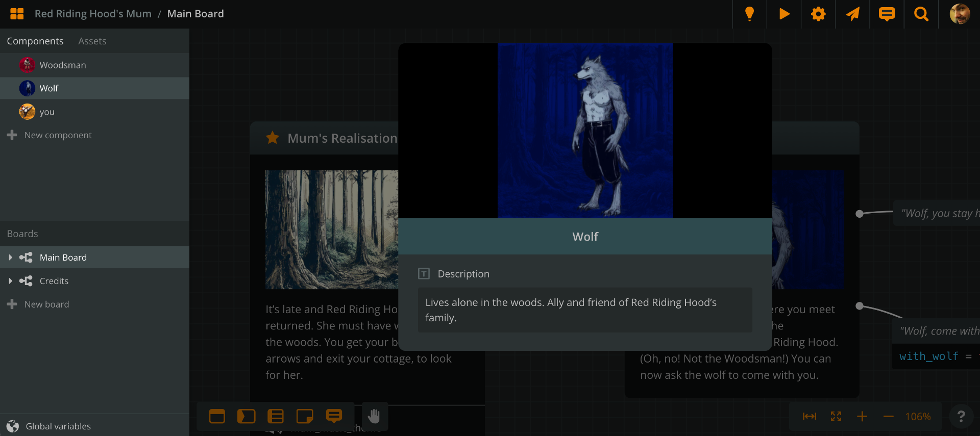980x436 pixels.
Task: Select the list element tool
Action: (x=276, y=416)
